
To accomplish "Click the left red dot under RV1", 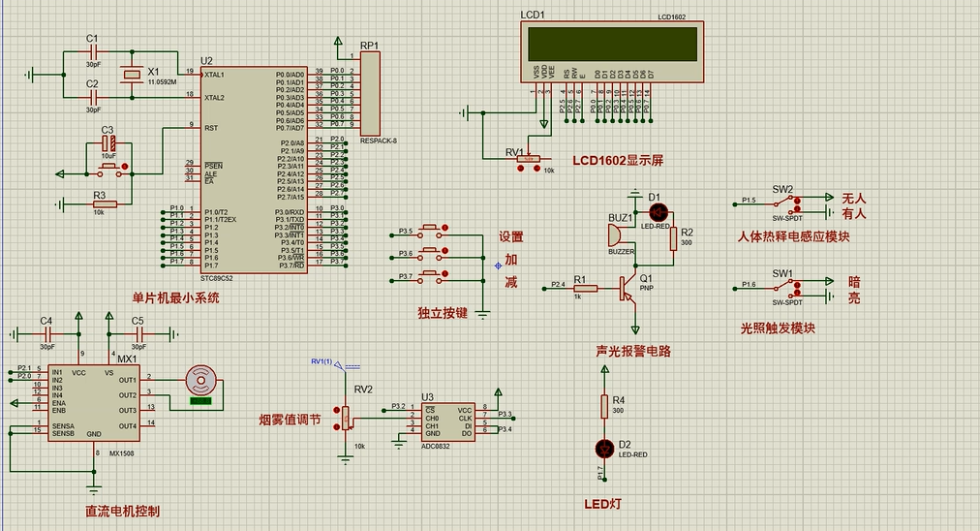I will [523, 170].
